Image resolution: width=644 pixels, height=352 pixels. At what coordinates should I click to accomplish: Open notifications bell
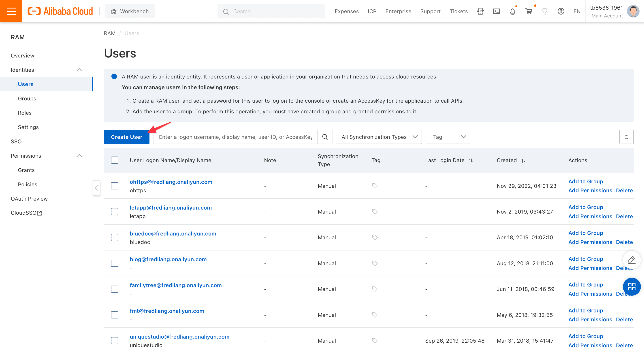[x=512, y=11]
